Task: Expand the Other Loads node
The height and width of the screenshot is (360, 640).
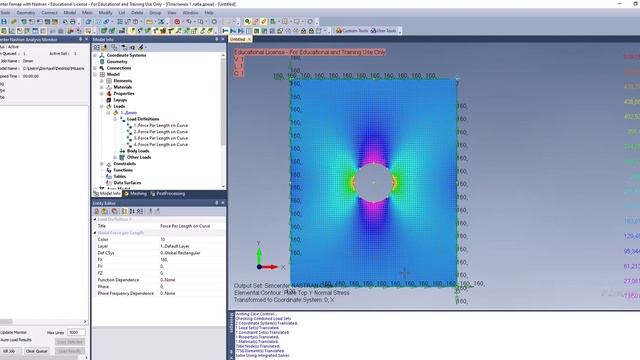Action: 115,157
